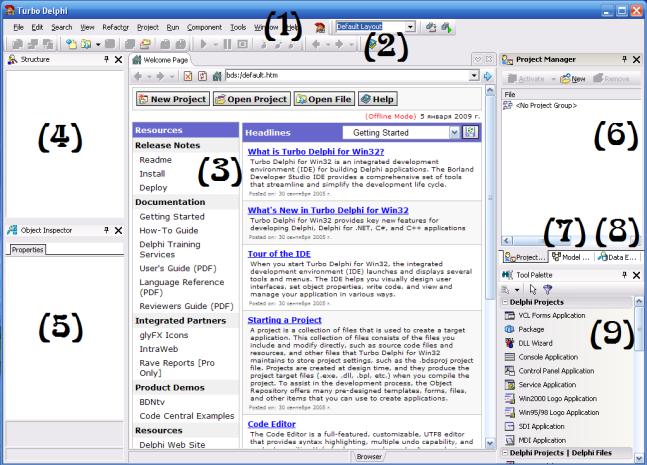Select DLL Wizard in Tool Palette
Image resolution: width=647 pixels, height=465 pixels.
point(535,343)
